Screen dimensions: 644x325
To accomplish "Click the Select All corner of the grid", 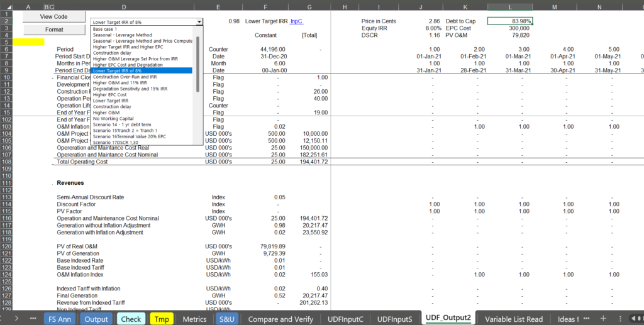I will (x=8, y=7).
